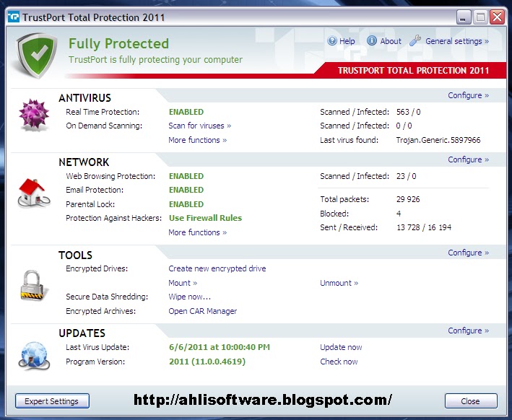Image resolution: width=512 pixels, height=420 pixels.
Task: Click the NETWORK section heading
Action: coord(84,162)
